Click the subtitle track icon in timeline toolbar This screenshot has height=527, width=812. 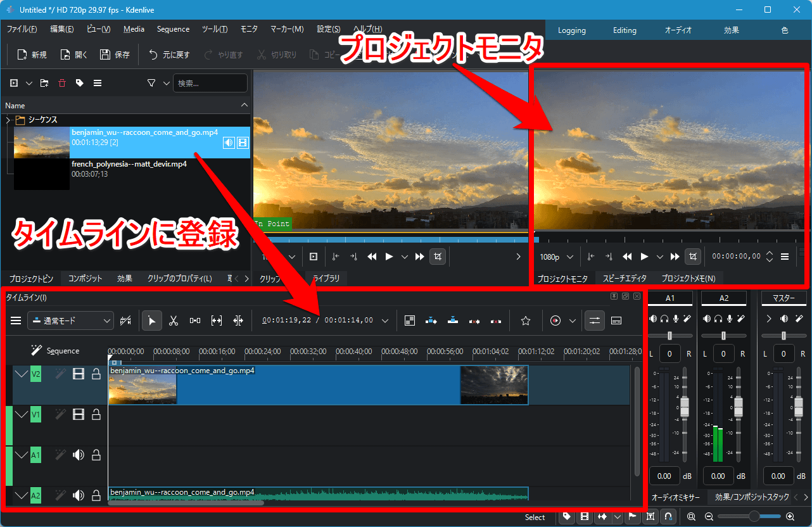pos(616,321)
